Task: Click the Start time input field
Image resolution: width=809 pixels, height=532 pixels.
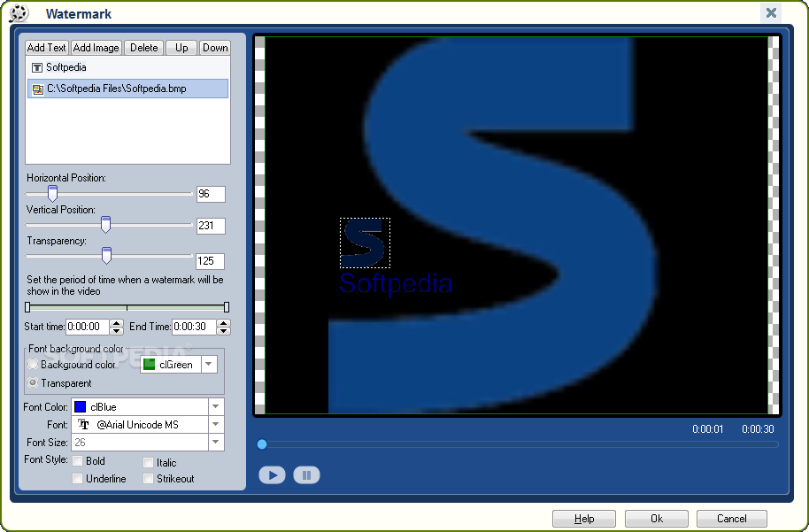Action: [88, 327]
